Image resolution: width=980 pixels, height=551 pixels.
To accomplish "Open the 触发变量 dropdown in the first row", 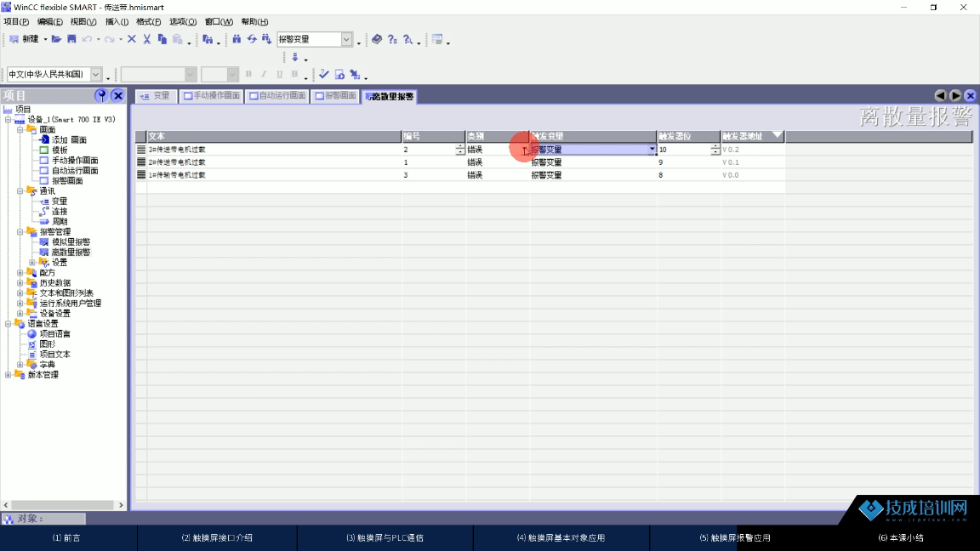I will 652,150.
